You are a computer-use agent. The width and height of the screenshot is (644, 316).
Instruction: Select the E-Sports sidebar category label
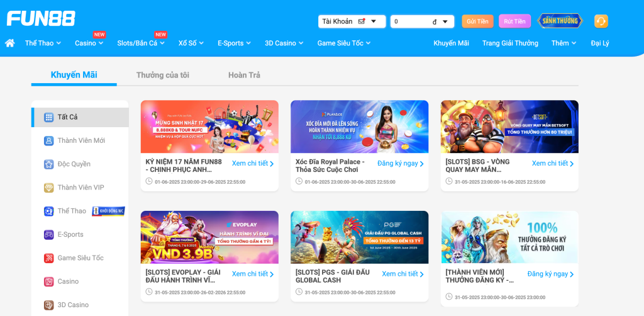(x=70, y=234)
